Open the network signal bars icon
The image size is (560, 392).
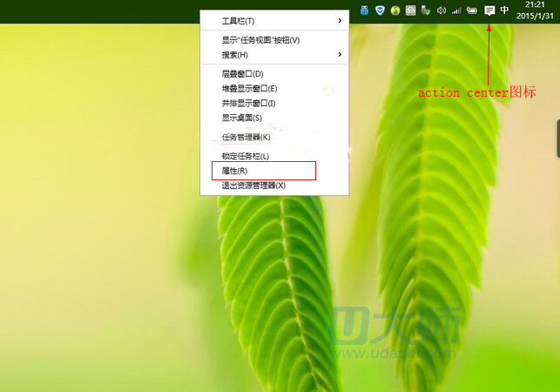point(455,10)
